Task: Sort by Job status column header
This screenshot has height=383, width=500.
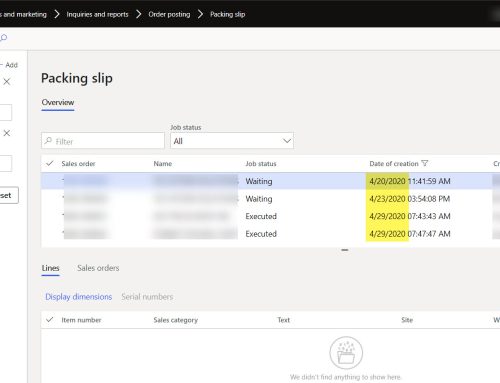Action: [261, 164]
